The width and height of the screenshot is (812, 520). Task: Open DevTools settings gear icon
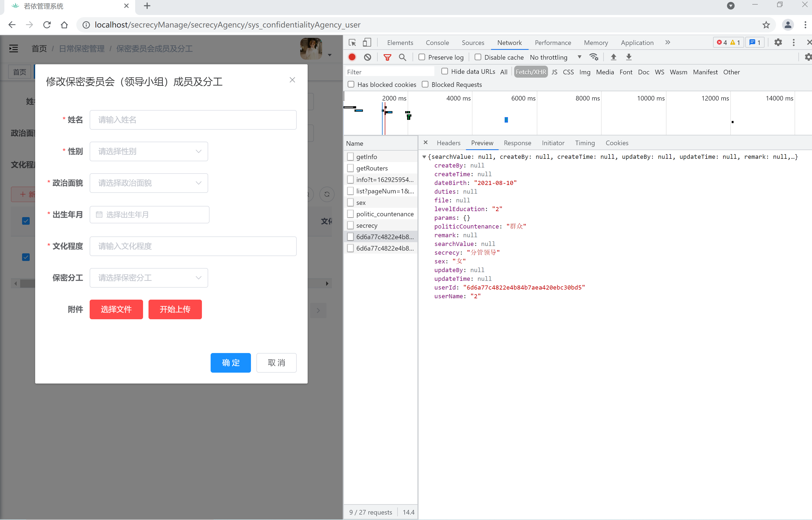click(778, 42)
